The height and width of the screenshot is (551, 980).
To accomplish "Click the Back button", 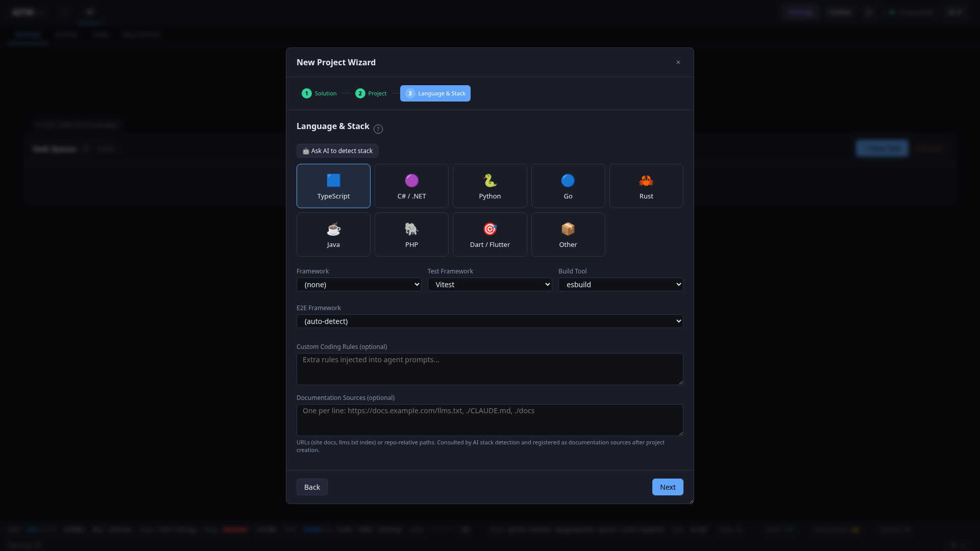I will pos(312,487).
